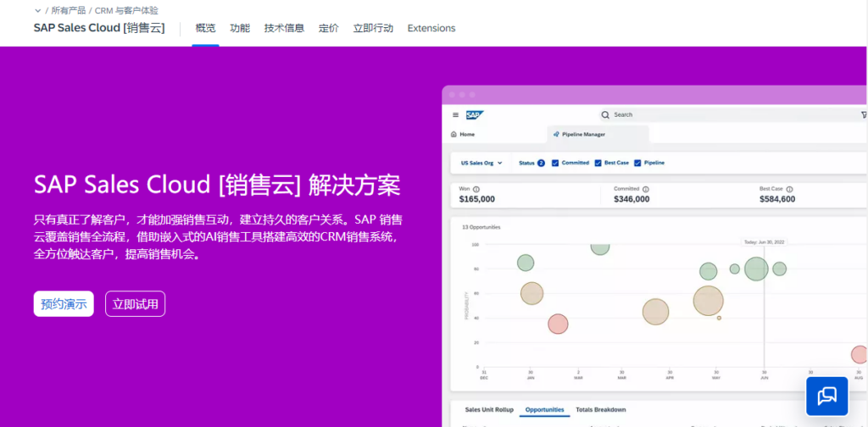Select the Totals Breakdown tab

click(601, 410)
